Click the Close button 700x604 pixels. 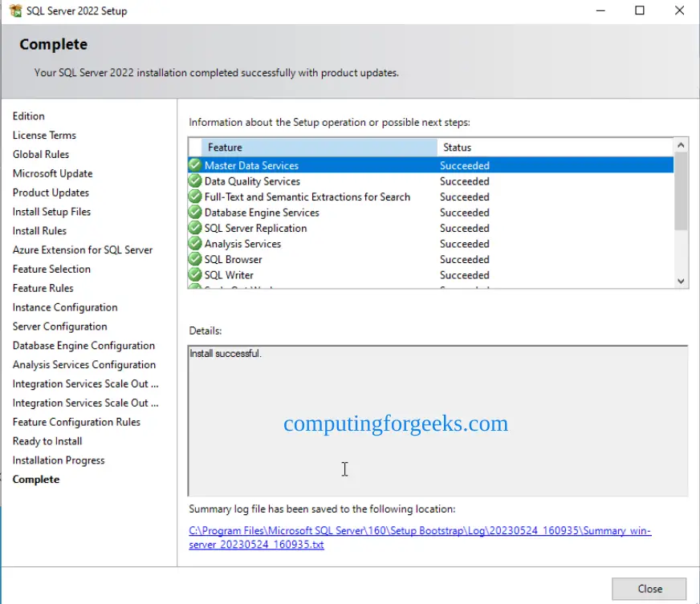(649, 589)
